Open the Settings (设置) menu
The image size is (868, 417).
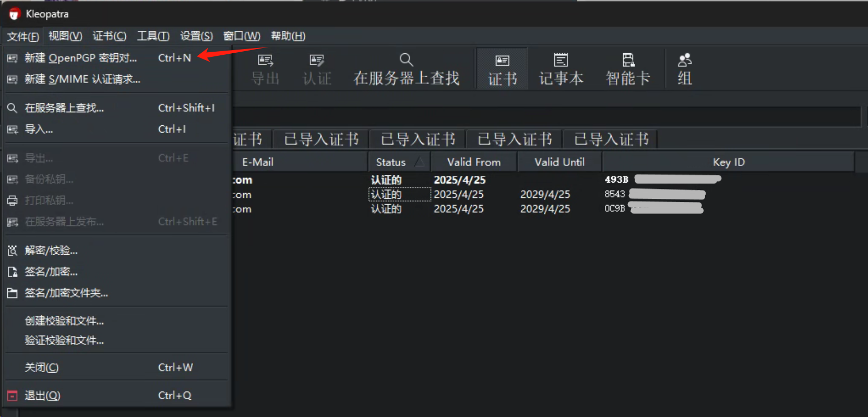point(196,36)
